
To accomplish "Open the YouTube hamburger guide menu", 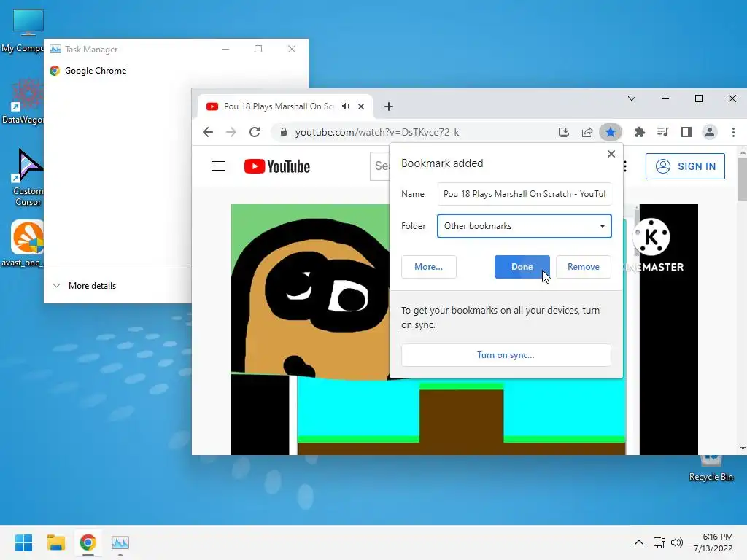I will point(217,166).
